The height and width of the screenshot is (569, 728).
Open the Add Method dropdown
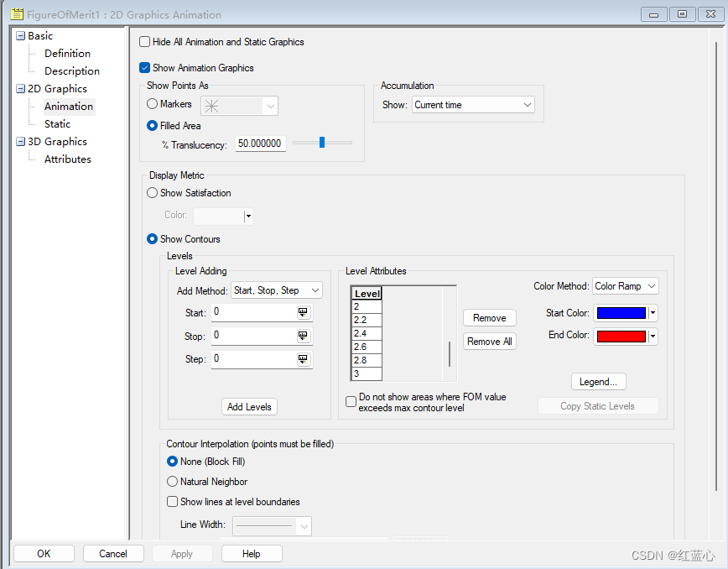277,290
